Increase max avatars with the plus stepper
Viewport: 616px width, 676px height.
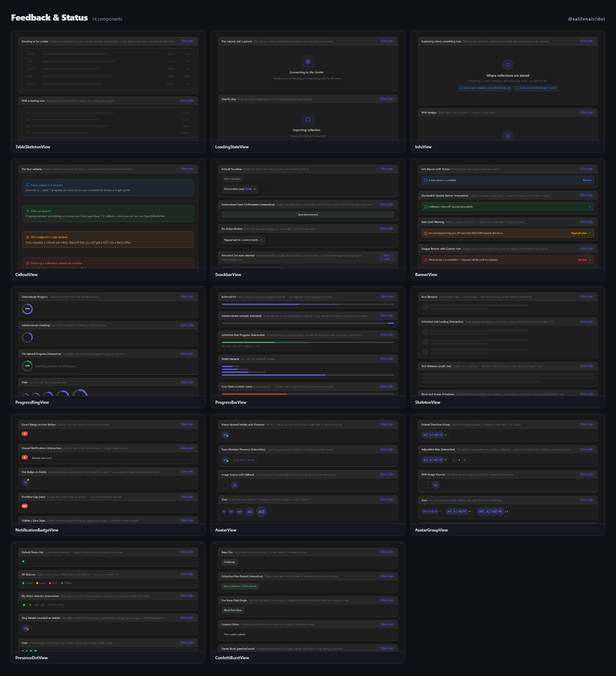click(464, 460)
